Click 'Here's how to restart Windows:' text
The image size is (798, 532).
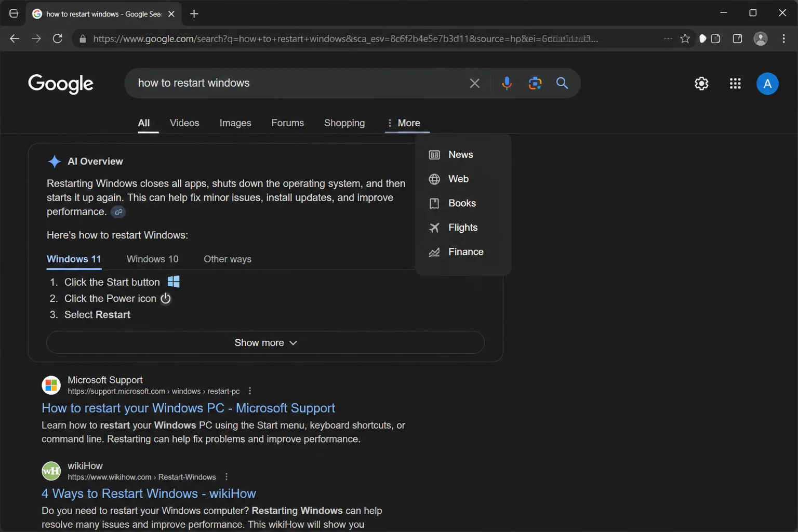[117, 235]
